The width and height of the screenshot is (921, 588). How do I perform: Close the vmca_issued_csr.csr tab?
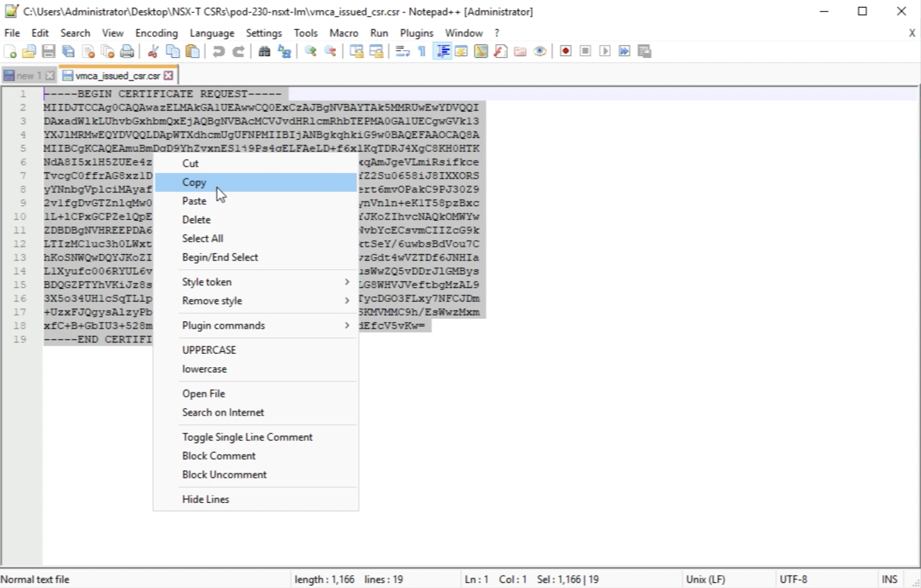169,76
